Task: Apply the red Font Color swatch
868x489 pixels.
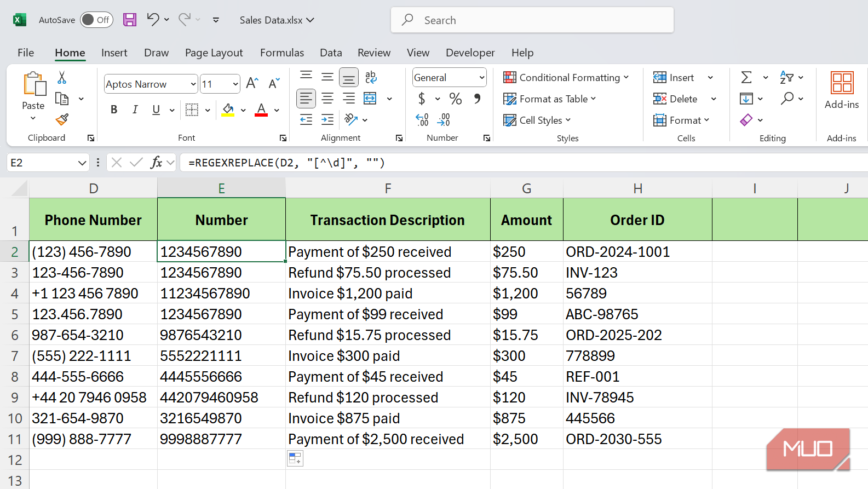Action: 262,110
